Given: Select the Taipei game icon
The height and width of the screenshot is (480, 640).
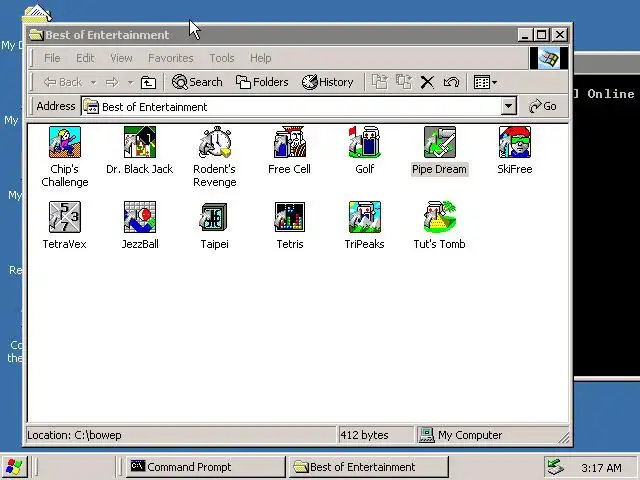Looking at the screenshot, I should (x=215, y=217).
